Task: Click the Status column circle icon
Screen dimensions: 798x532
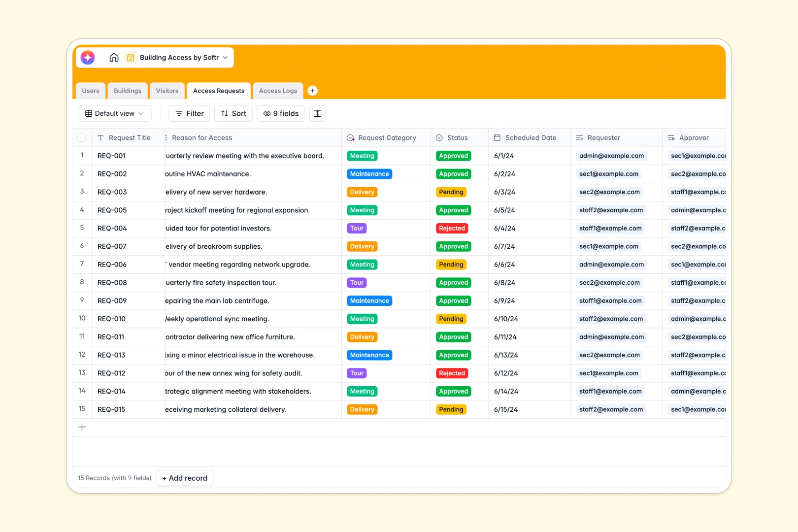Action: [439, 138]
